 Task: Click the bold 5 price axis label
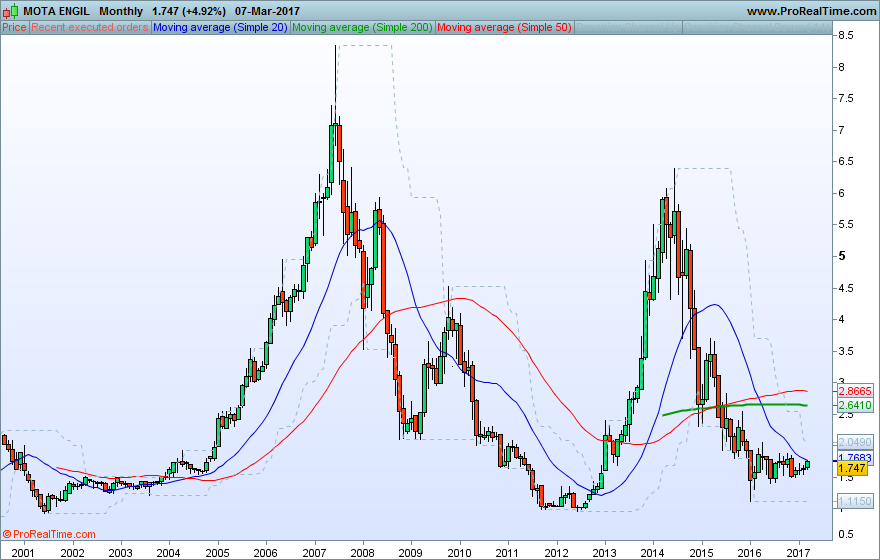coord(841,256)
